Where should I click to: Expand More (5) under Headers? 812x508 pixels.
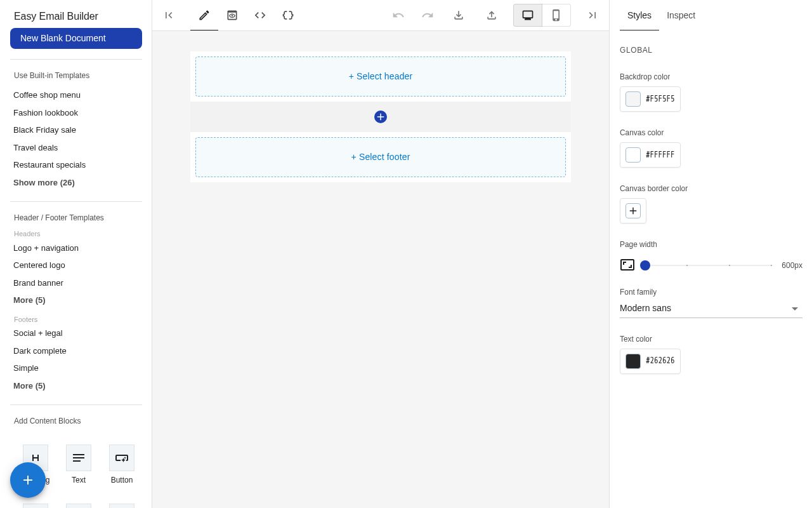pyautogui.click(x=29, y=300)
